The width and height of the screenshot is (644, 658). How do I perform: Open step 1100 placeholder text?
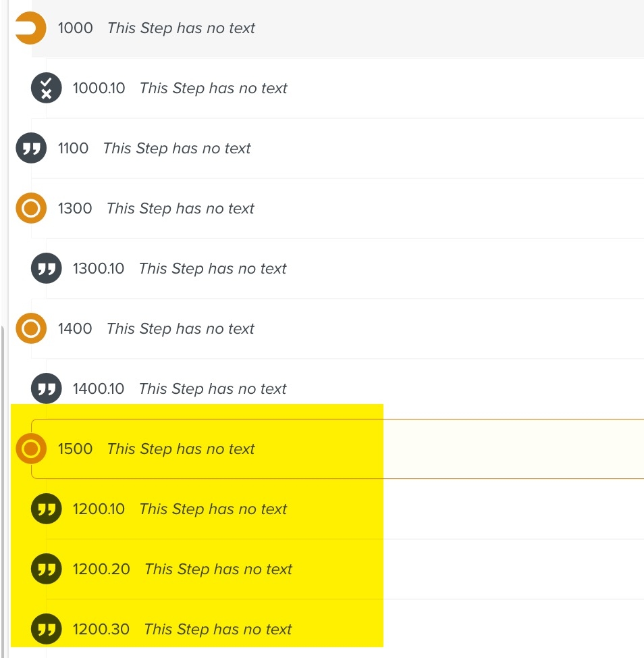coord(177,149)
